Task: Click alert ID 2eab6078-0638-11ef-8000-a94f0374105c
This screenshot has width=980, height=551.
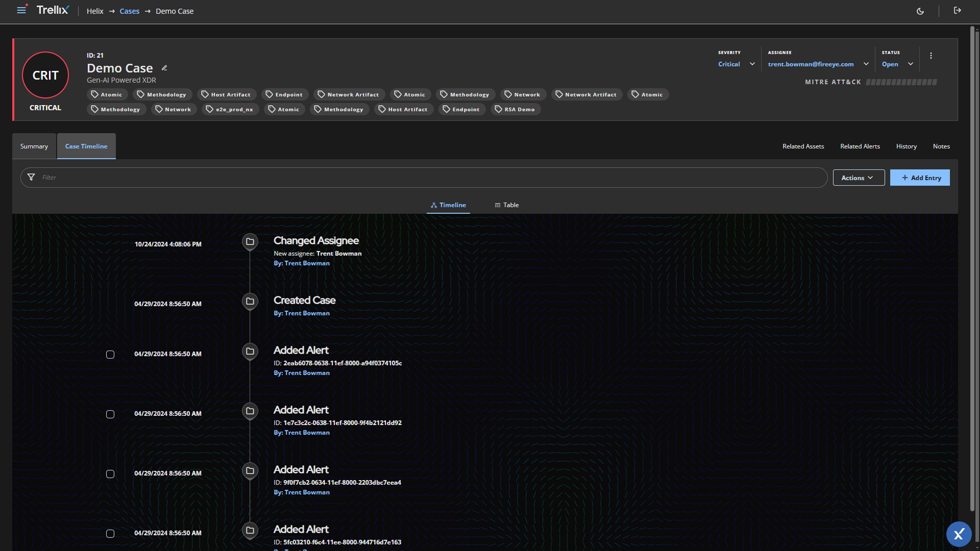Action: 342,363
